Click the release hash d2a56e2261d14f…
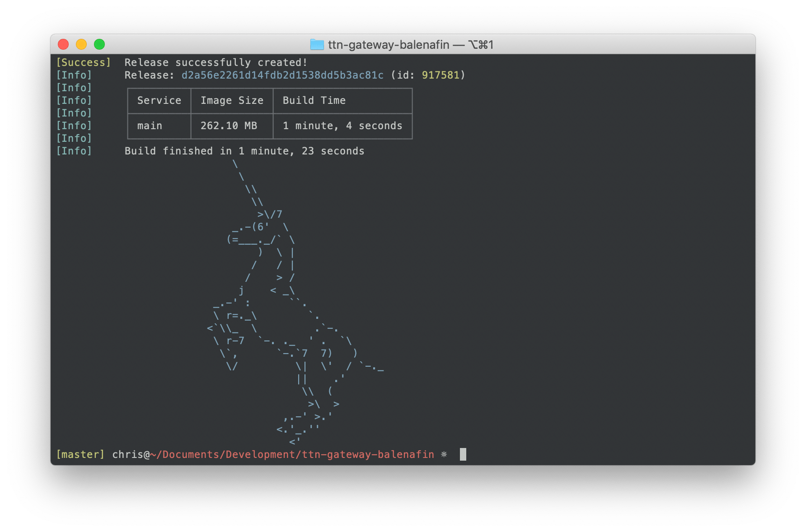 (x=282, y=75)
